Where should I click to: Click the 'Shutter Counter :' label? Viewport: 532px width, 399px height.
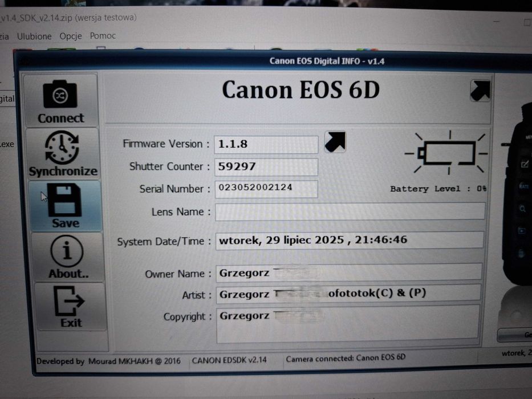[x=170, y=166]
